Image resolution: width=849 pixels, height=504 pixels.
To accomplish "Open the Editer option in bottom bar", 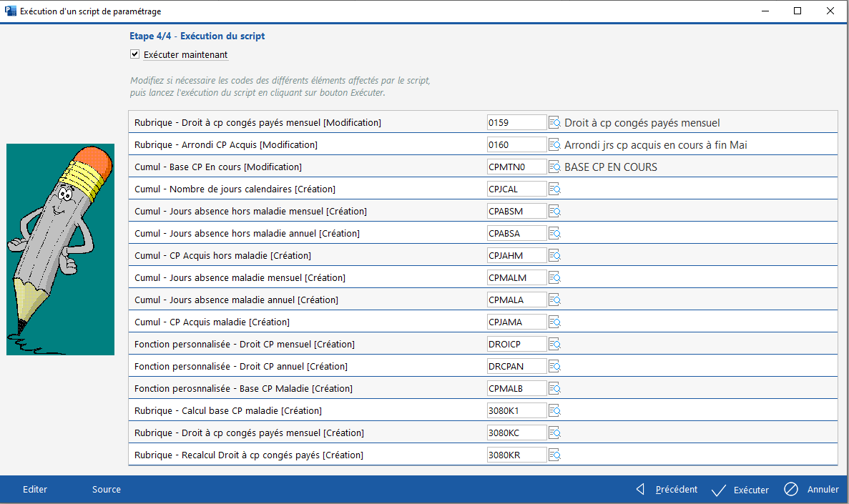I will (35, 490).
